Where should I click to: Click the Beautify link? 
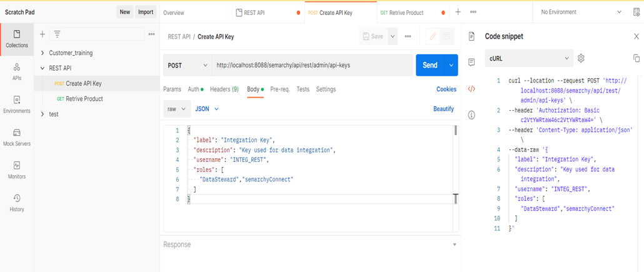coord(443,109)
